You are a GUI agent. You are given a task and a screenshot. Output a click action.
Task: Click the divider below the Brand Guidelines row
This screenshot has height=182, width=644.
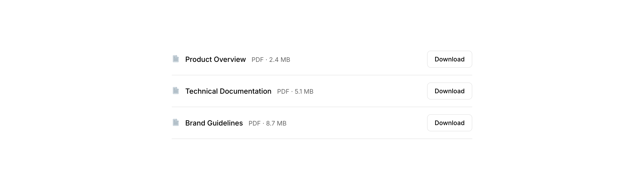[322, 139]
